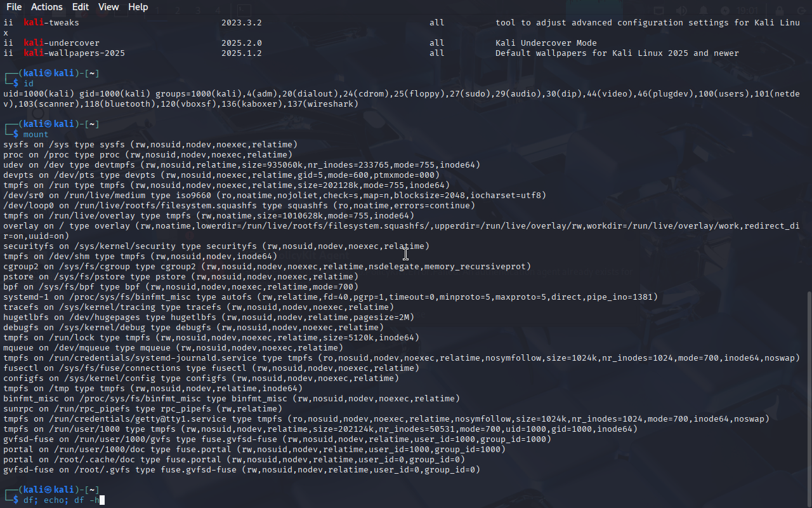Click the 'pstore on /sys/fs/pstore' line
Viewport: 812px width, 508px height.
point(181,277)
